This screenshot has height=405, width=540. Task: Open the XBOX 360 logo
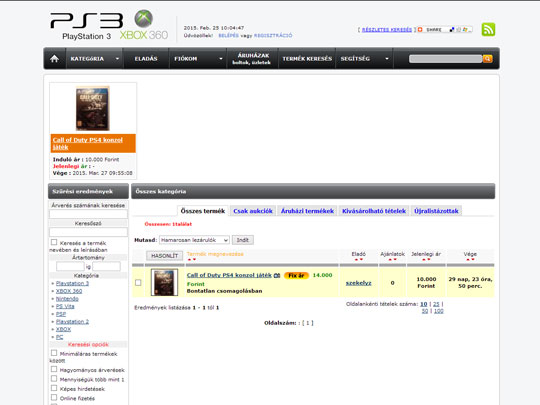pyautogui.click(x=144, y=25)
